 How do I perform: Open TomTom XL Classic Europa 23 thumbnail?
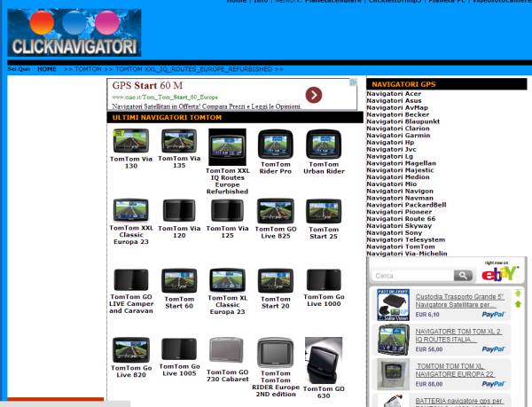(227, 280)
